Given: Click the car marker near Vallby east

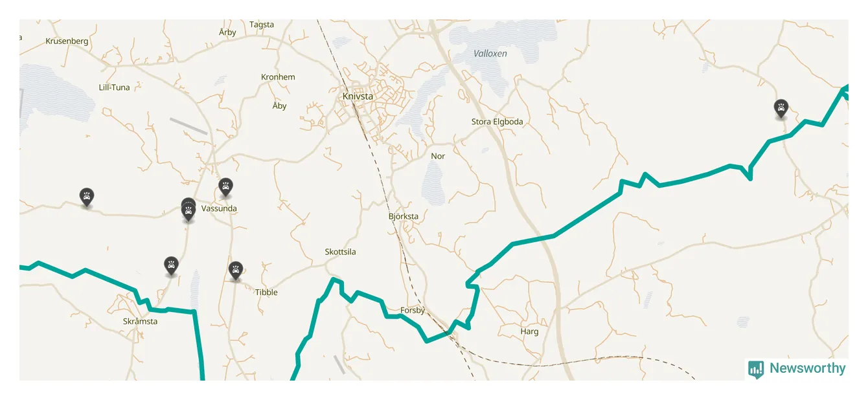Looking at the screenshot, I should [x=781, y=109].
